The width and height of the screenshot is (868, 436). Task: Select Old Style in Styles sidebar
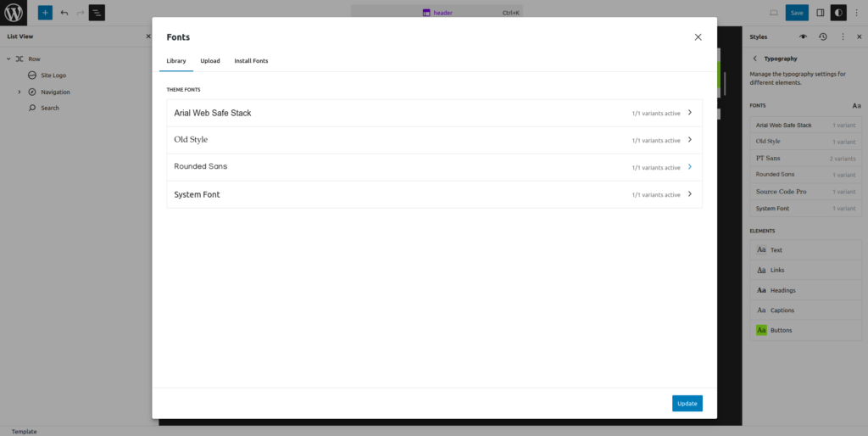click(805, 142)
